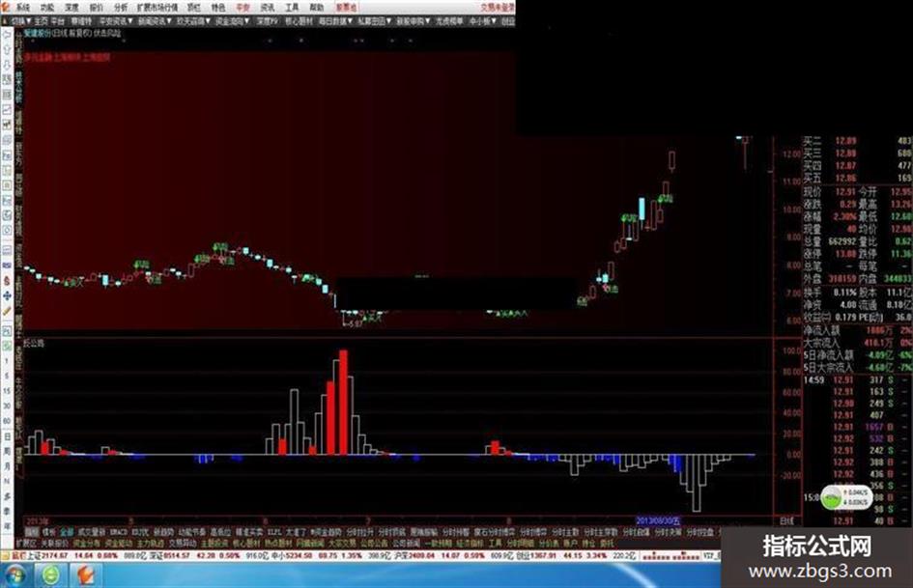
Task: Select the MACD indicator tab
Action: [x=119, y=532]
